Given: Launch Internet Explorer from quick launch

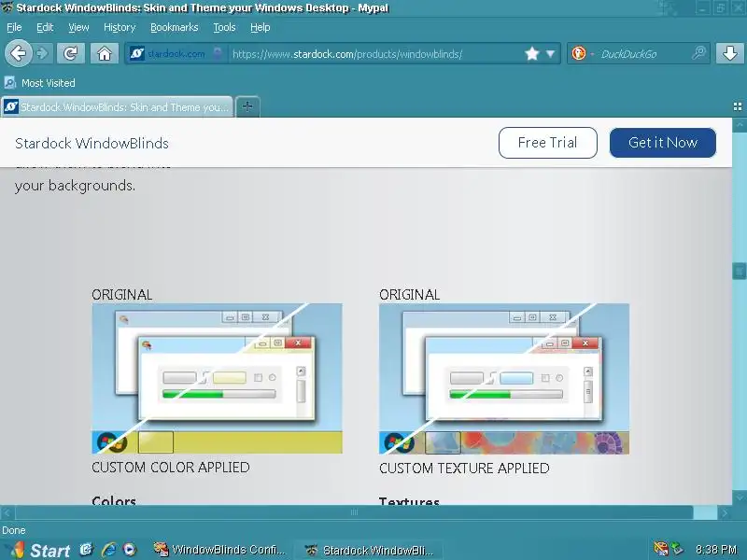Looking at the screenshot, I should click(x=108, y=550).
